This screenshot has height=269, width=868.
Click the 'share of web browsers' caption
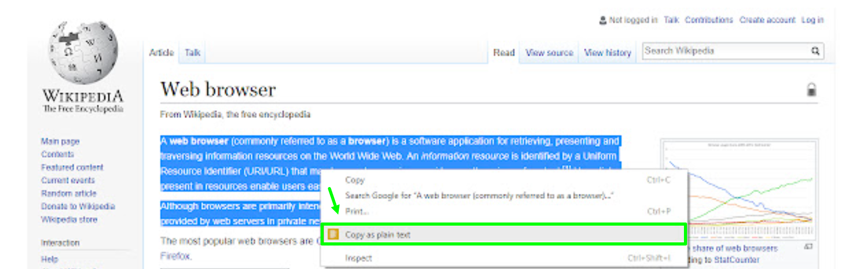coord(735,249)
